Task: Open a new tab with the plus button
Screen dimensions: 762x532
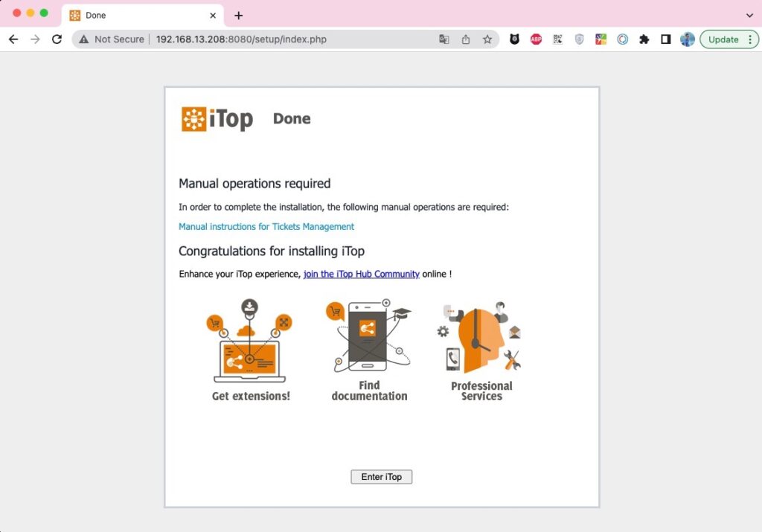Action: pos(238,16)
